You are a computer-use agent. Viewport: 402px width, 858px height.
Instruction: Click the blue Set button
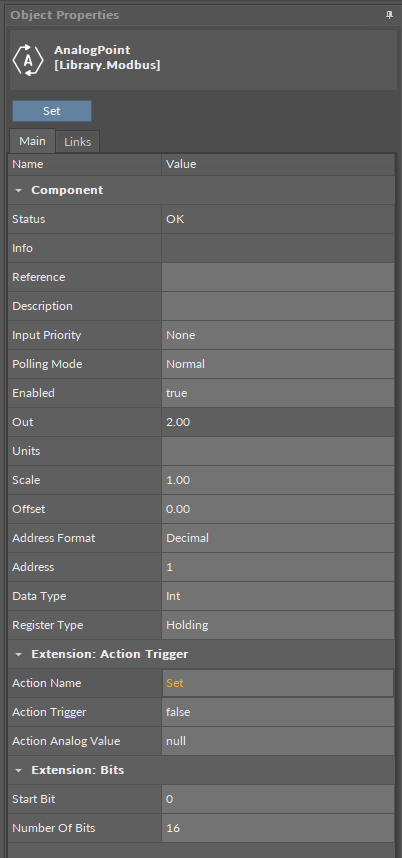pyautogui.click(x=52, y=111)
